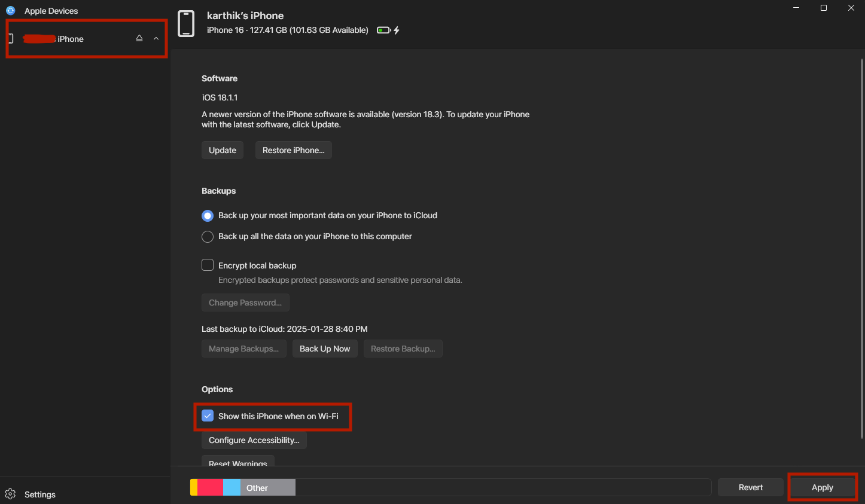Click the battery charging indicator icon
The width and height of the screenshot is (865, 504).
(x=388, y=30)
